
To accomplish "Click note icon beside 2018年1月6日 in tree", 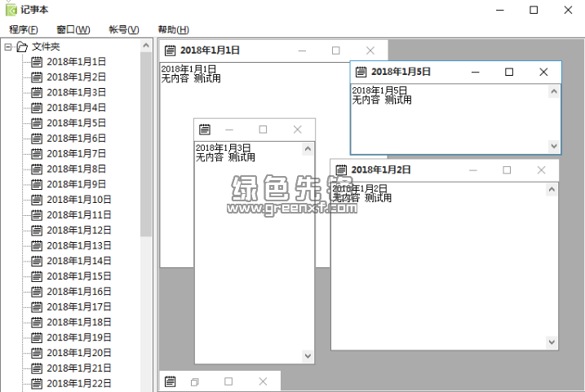I will pos(37,139).
